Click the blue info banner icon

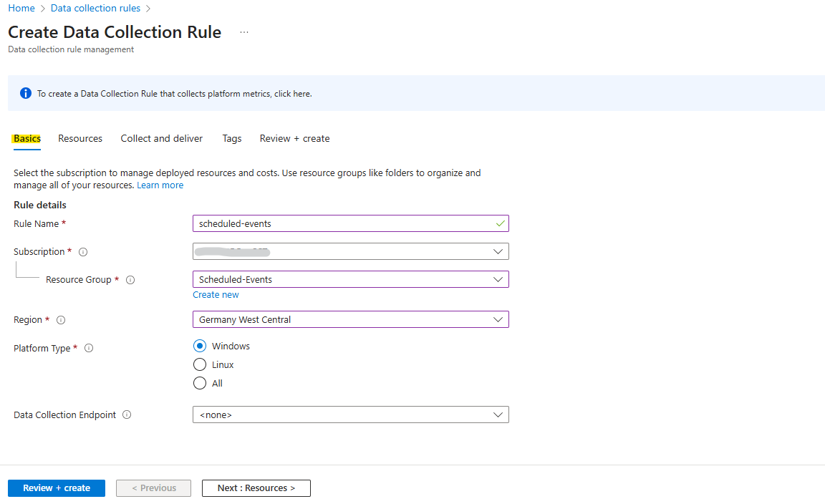25,93
